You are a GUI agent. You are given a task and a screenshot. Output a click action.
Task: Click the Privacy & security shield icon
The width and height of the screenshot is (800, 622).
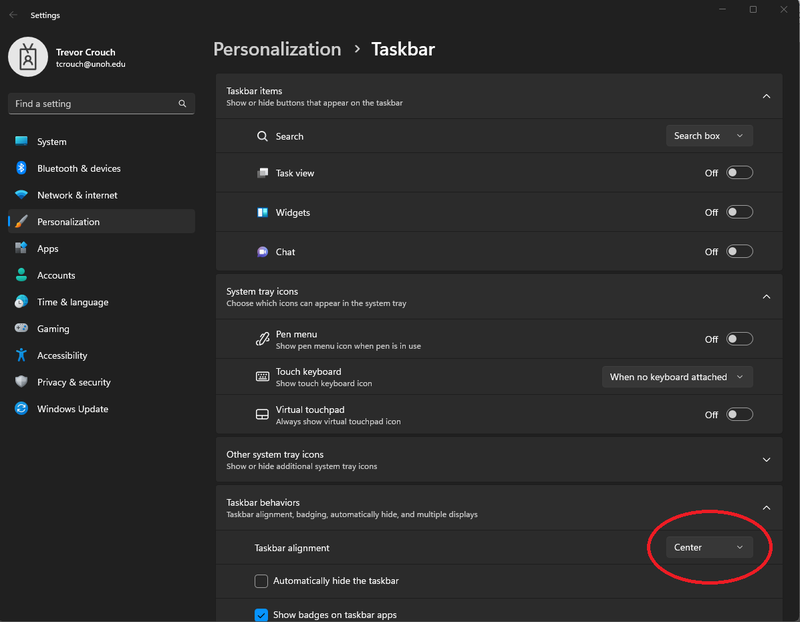(21, 382)
